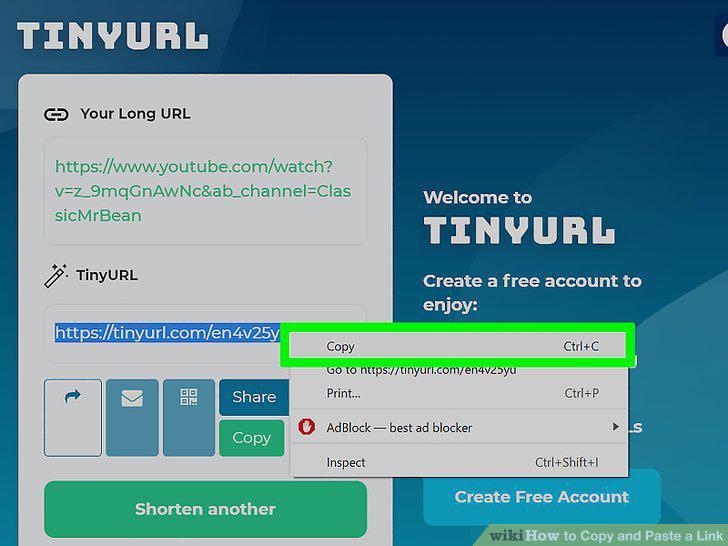Viewport: 728px width, 546px height.
Task: Choose Inspect from the context menu
Action: (x=459, y=462)
